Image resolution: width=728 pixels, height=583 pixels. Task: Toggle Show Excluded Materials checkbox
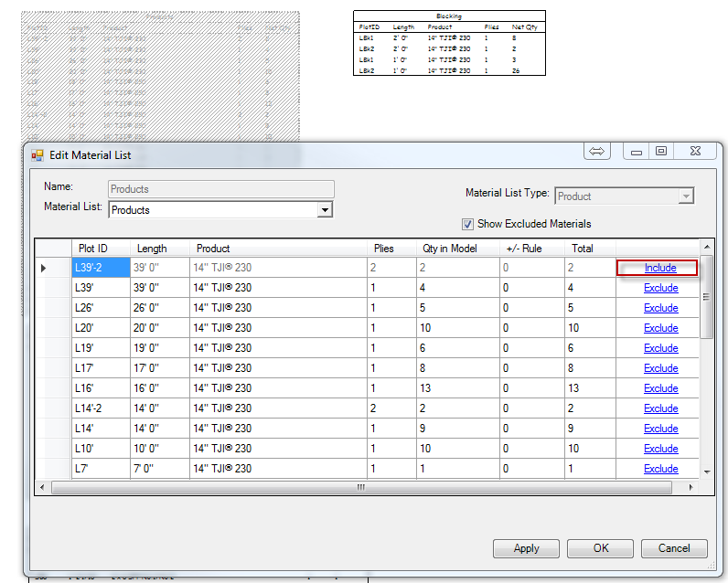click(x=467, y=224)
